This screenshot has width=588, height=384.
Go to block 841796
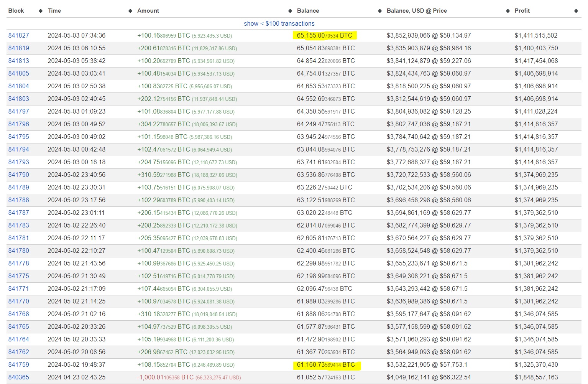[19, 124]
